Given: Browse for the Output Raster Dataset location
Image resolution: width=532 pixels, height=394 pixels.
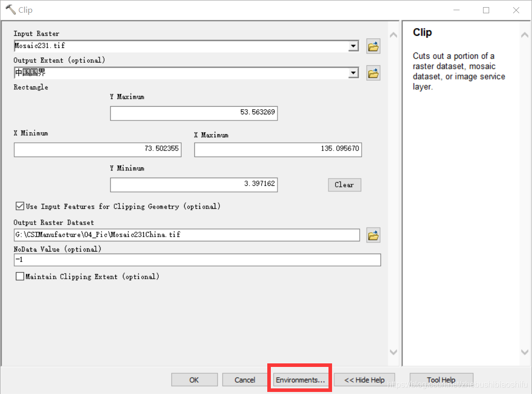Looking at the screenshot, I should click(x=373, y=235).
